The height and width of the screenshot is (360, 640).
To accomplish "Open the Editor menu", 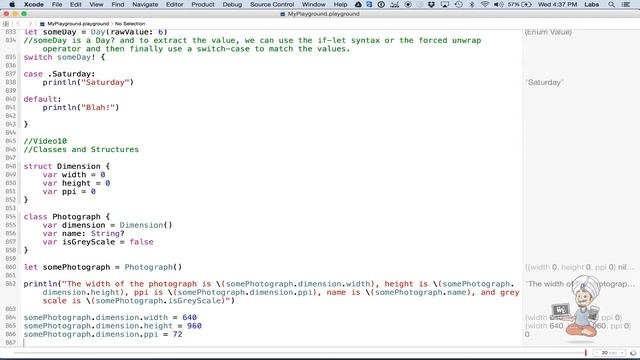I will [x=174, y=4].
